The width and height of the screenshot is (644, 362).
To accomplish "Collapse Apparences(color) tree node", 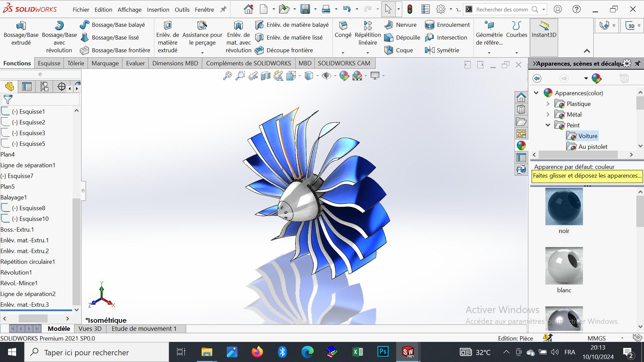I will point(536,93).
